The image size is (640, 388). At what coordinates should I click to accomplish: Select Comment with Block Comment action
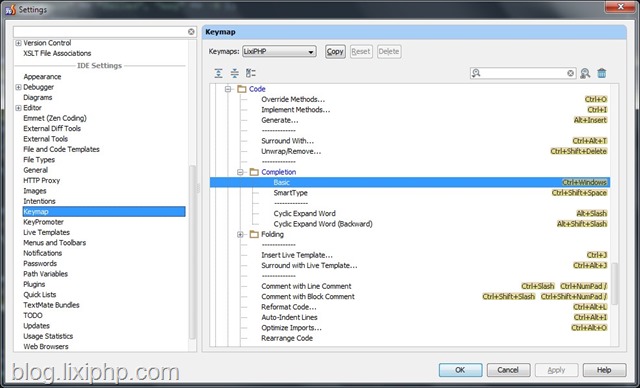(x=308, y=297)
